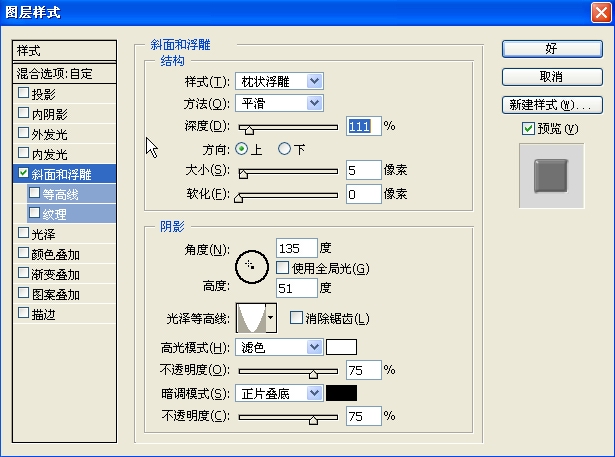Screen dimensions: 615x457
Task: Enable the 图案叠加 pattern overlay checkbox
Action: pyautogui.click(x=24, y=293)
